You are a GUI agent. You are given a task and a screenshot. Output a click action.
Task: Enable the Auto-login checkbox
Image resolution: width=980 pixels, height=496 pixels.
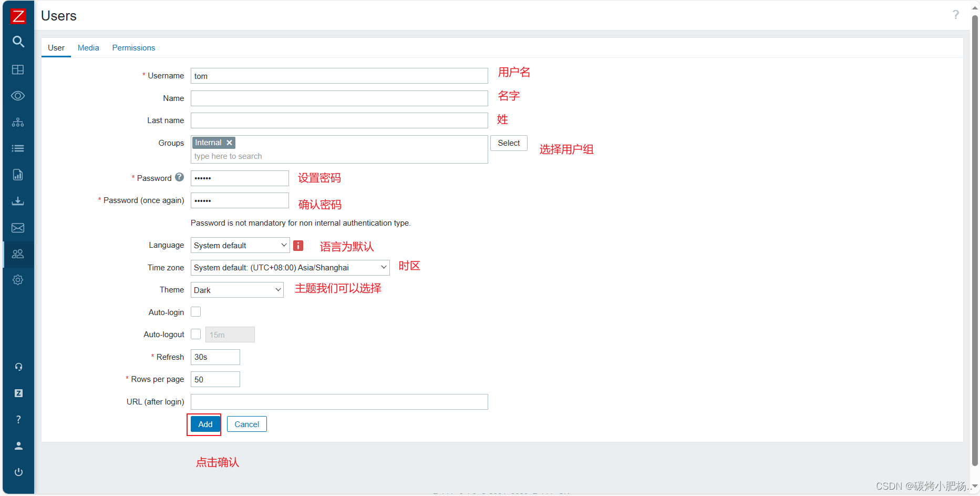tap(195, 312)
